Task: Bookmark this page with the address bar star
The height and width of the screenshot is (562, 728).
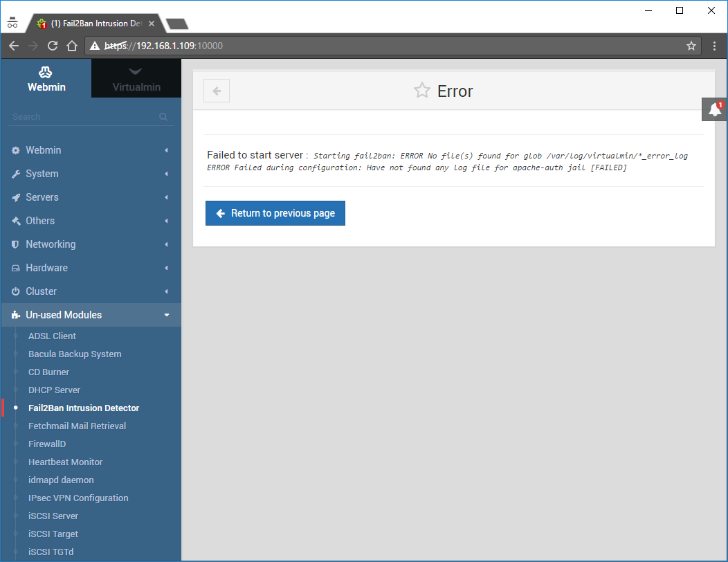Action: (691, 46)
